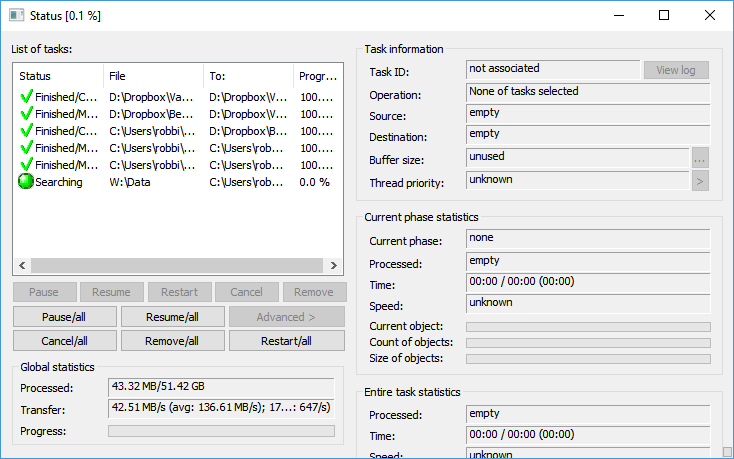734x459 pixels.
Task: Click the 'To:' column header
Action: tap(248, 76)
